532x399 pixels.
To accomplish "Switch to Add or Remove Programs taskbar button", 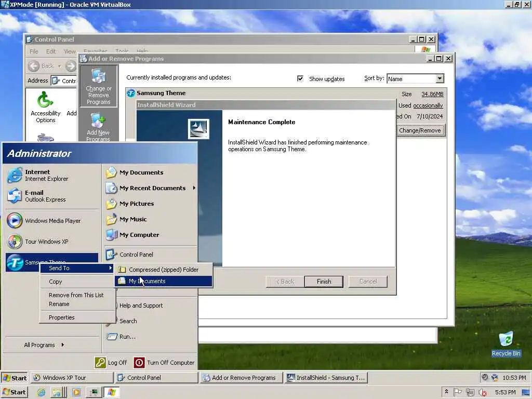I will 241,378.
